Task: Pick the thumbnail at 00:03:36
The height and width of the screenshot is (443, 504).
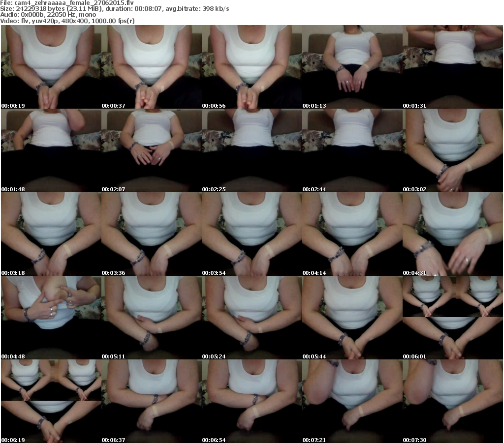Action: [152, 234]
